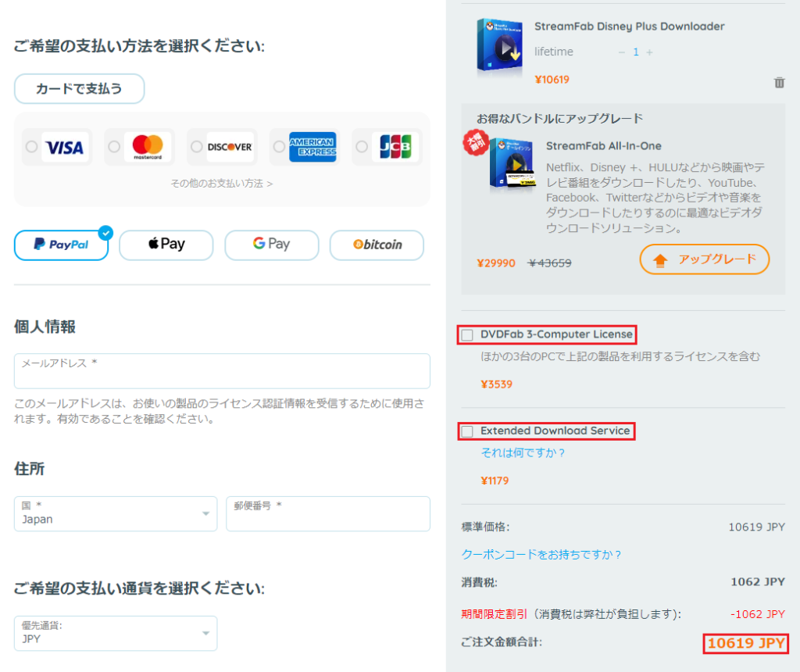Click the 10619 JPY order total
Viewport: 800px width, 672px height.
point(746,643)
